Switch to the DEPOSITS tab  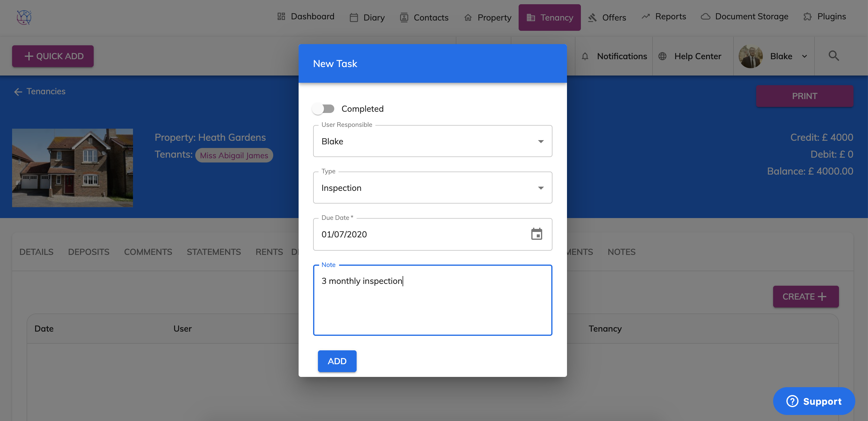89,252
